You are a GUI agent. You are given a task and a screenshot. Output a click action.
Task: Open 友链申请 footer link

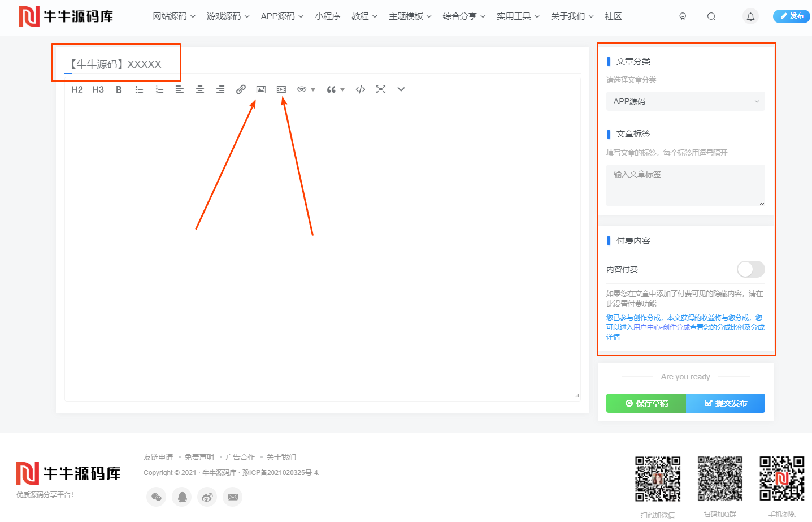[x=158, y=457]
